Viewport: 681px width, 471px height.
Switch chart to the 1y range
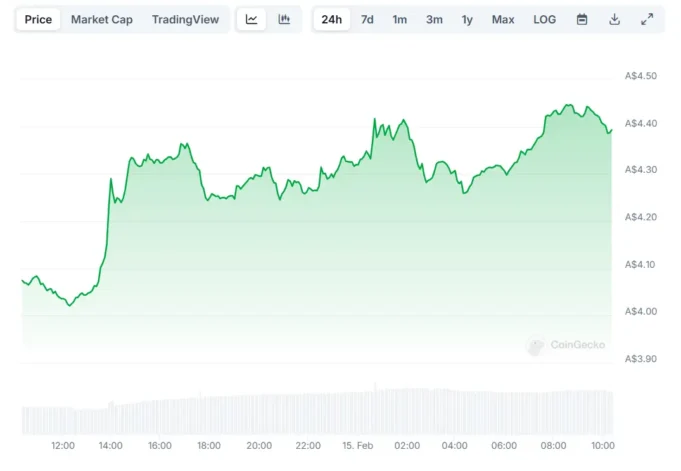tap(467, 20)
